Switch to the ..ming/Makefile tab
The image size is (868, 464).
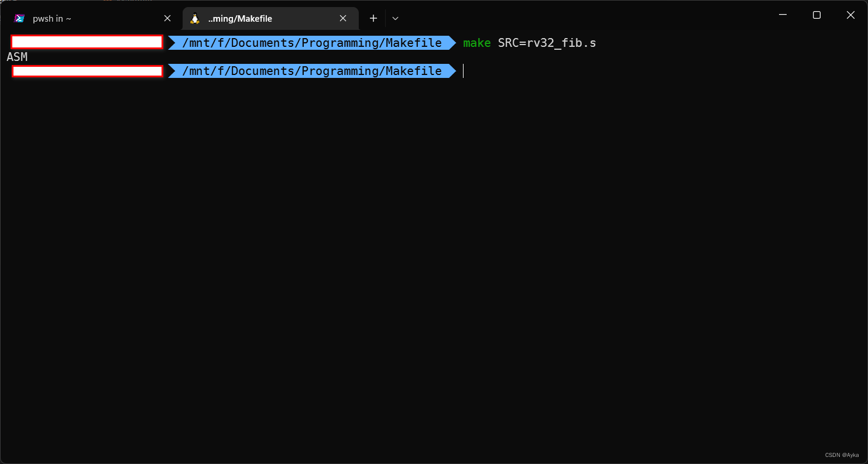[270, 19]
